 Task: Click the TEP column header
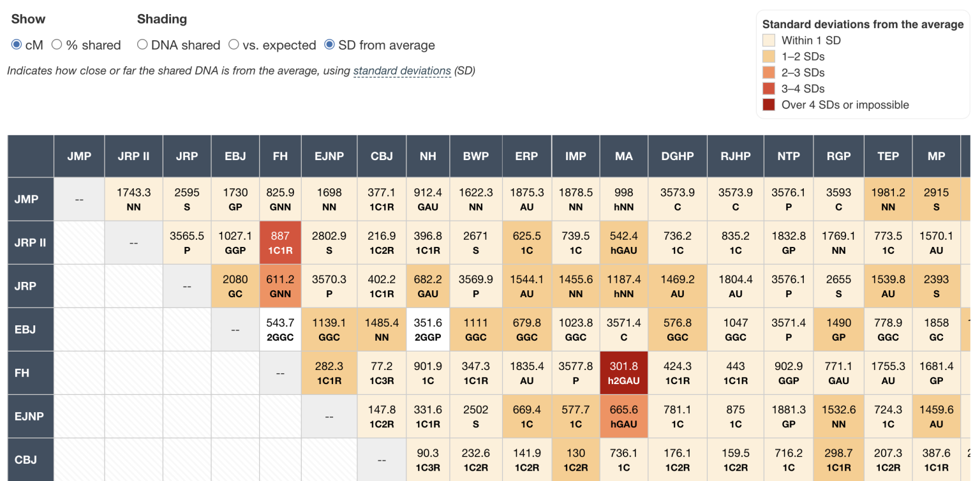pyautogui.click(x=887, y=156)
